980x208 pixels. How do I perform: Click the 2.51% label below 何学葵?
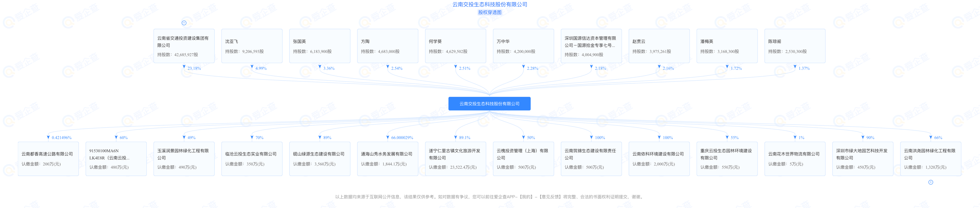(x=465, y=69)
